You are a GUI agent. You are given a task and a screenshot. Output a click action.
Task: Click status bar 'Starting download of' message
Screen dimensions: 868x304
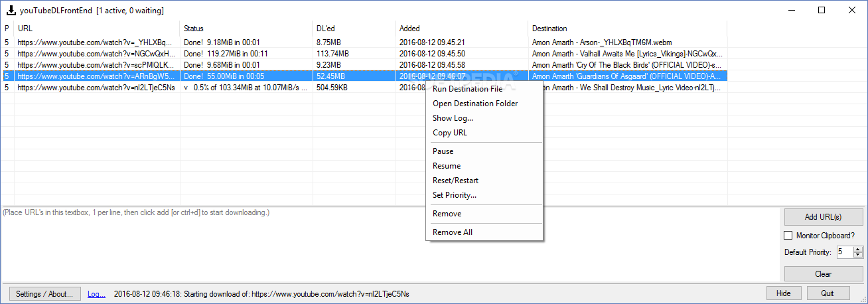pyautogui.click(x=261, y=293)
